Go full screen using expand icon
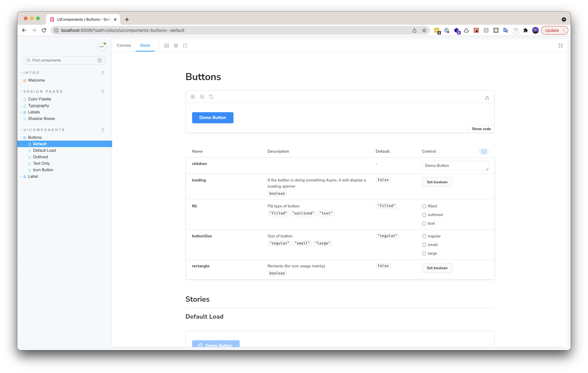Image resolution: width=588 pixels, height=373 pixels. (x=560, y=46)
